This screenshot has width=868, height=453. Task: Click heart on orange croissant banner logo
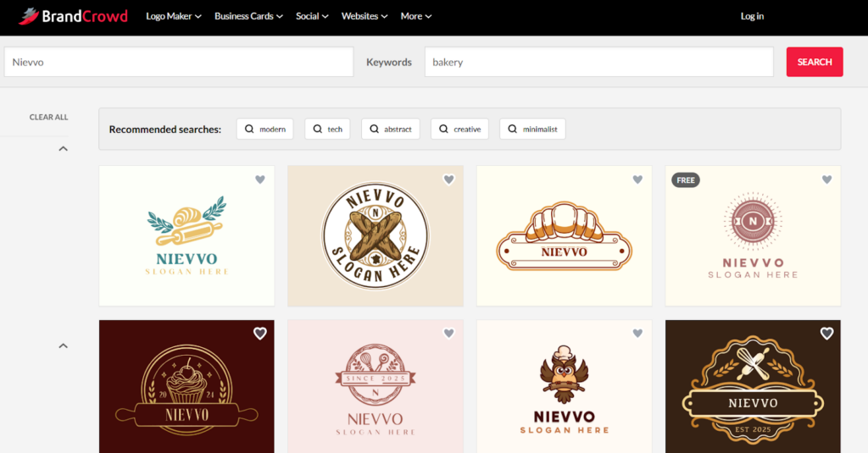click(x=637, y=180)
